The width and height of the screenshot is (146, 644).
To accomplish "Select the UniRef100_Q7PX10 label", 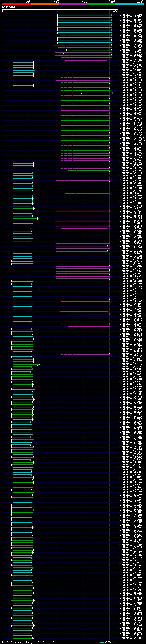I will (131, 211).
